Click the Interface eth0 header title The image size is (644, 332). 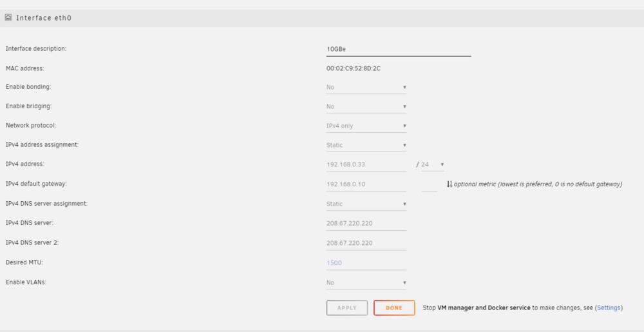[x=44, y=18]
